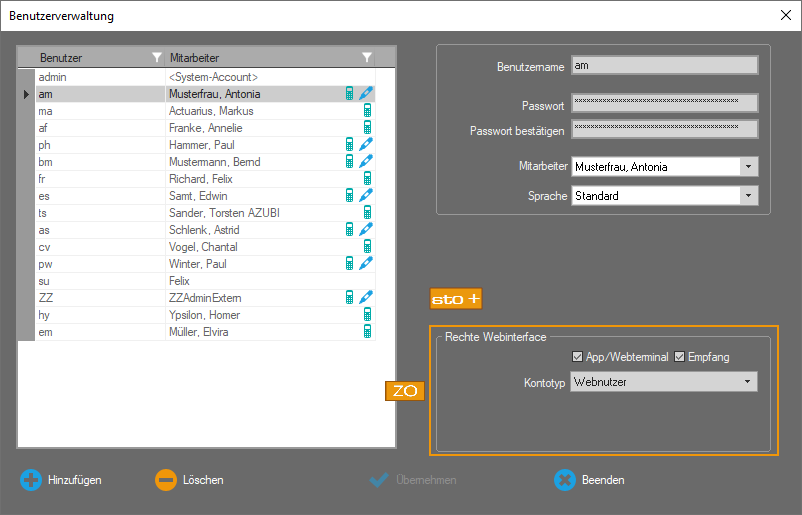Toggle the App/Webterminal checkbox

click(x=577, y=357)
